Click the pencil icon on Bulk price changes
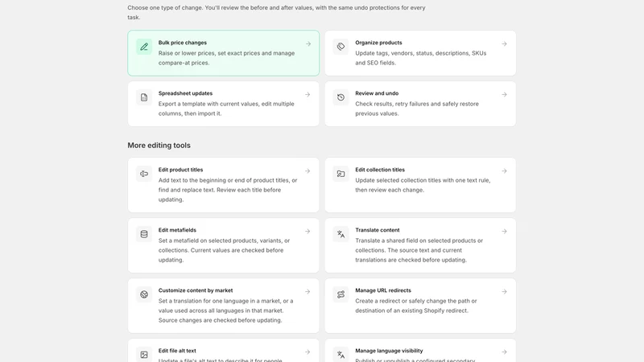This screenshot has width=644, height=362. pyautogui.click(x=144, y=47)
